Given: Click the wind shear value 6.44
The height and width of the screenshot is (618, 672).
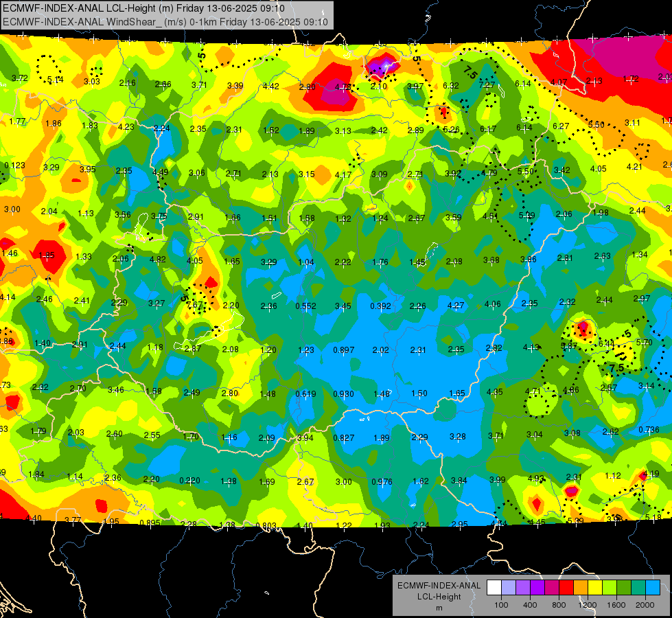Looking at the screenshot, I should 606,343.
